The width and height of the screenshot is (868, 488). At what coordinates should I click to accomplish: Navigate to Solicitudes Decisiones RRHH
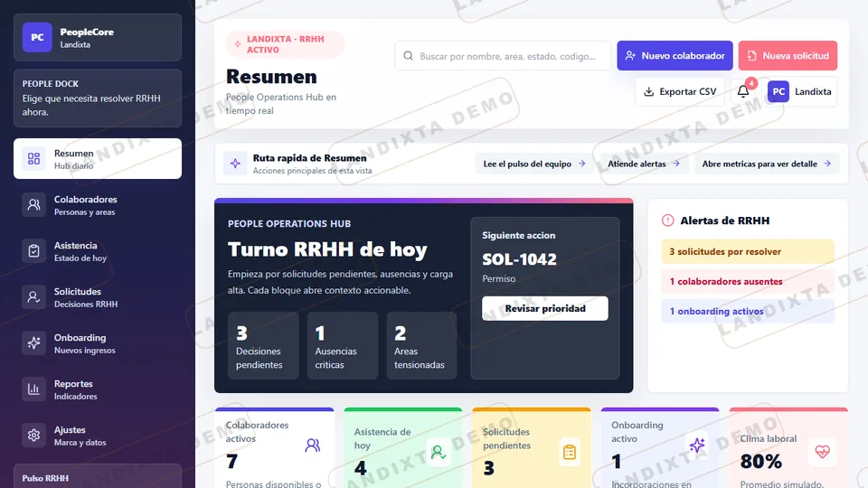click(x=98, y=297)
